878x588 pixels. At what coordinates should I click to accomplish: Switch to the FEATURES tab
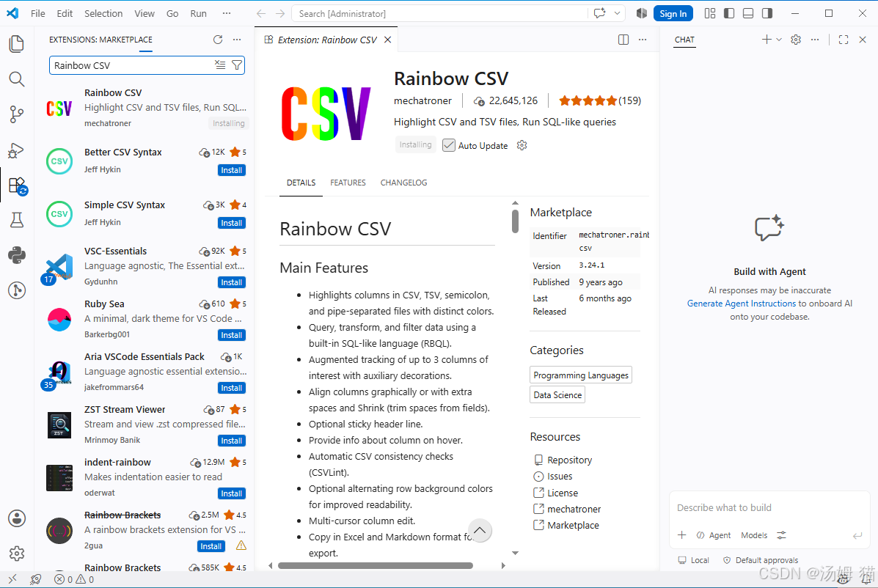pos(348,183)
